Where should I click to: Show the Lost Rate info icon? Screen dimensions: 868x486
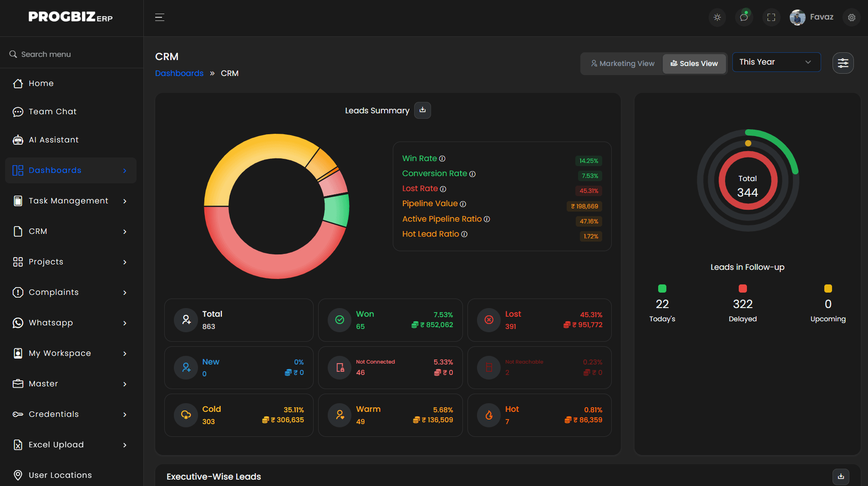(x=443, y=189)
